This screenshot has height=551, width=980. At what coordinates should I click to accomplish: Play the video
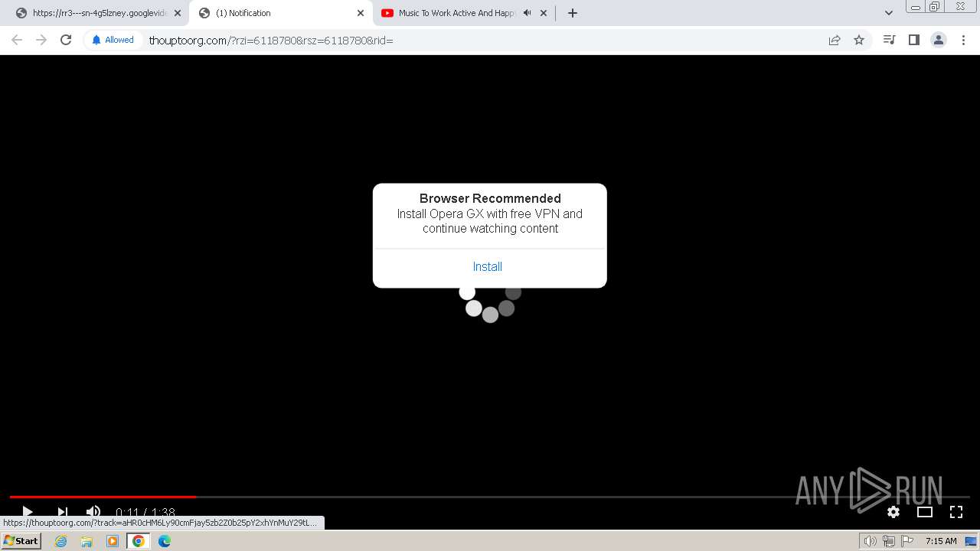coord(28,512)
